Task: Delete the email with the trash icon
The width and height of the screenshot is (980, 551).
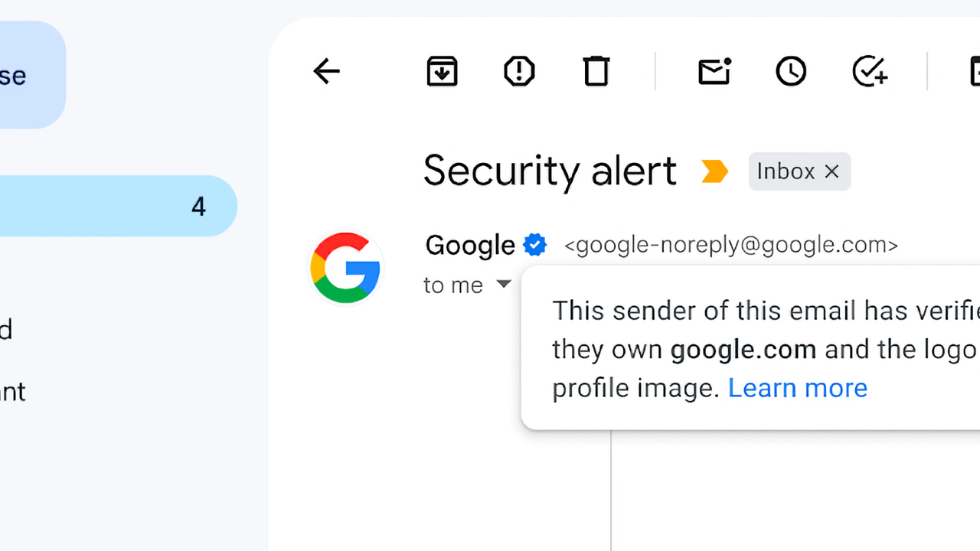Action: pos(596,72)
